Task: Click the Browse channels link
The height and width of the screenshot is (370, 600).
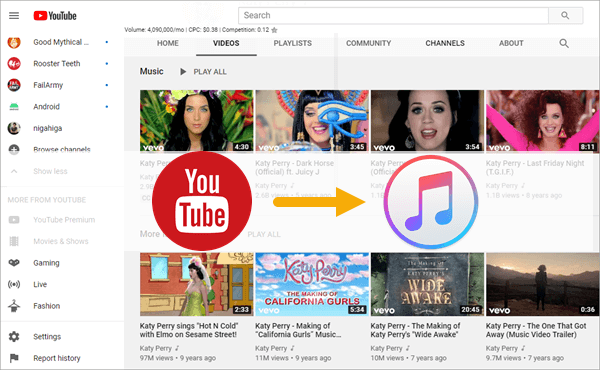Action: tap(62, 149)
